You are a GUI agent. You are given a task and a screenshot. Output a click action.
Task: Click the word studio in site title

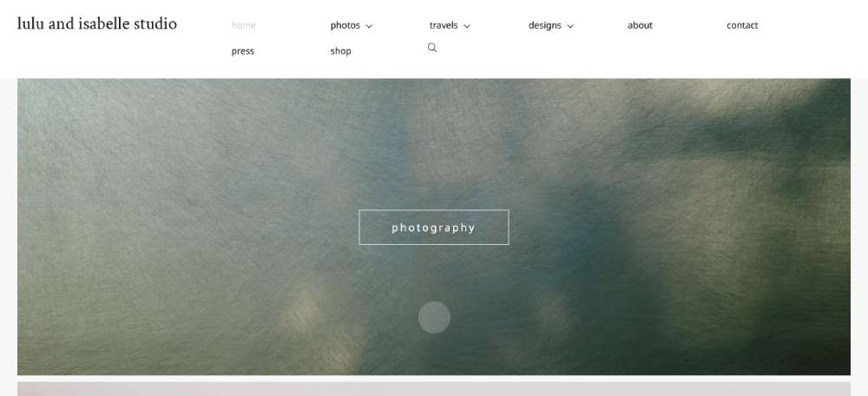tap(155, 23)
